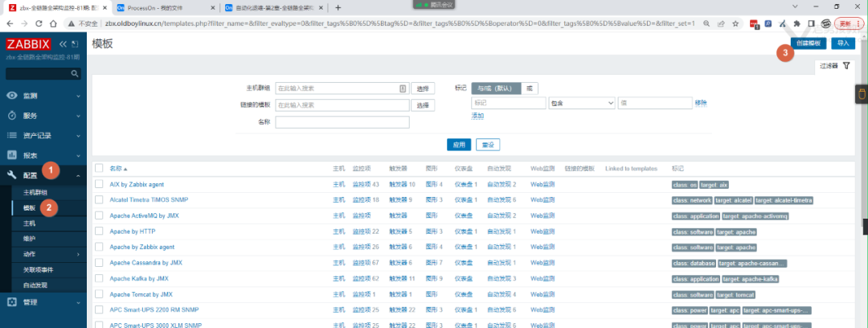Click the 名称 filter input field

pos(342,122)
